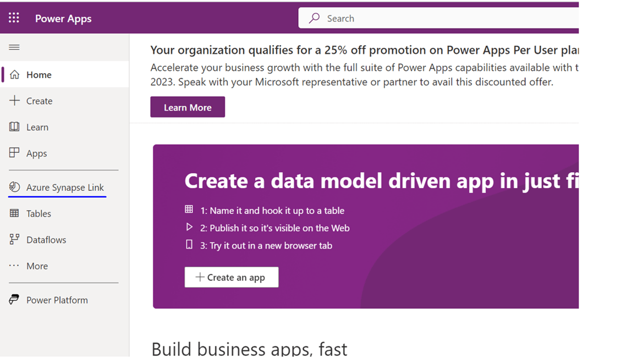Open Azure Synapse Link page

65,187
